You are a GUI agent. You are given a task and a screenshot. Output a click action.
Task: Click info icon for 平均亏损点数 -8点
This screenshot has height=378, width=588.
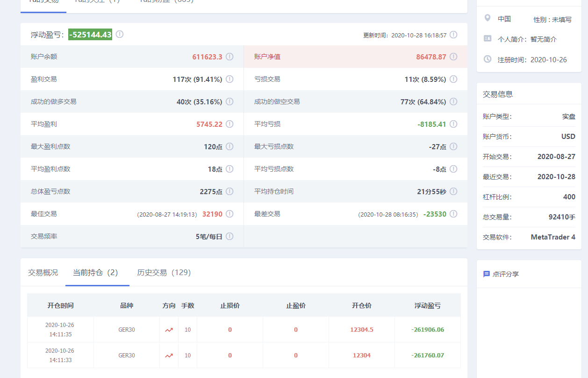(453, 169)
